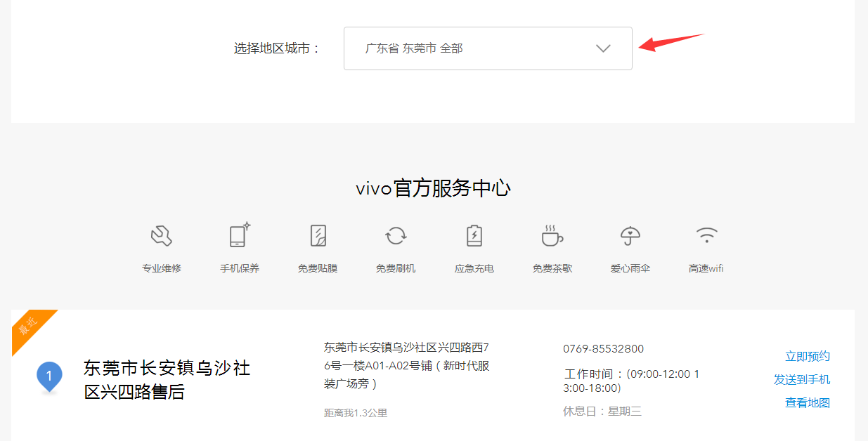The image size is (868, 441).
Task: Click the battery icon for 应急充电
Action: [x=474, y=235]
